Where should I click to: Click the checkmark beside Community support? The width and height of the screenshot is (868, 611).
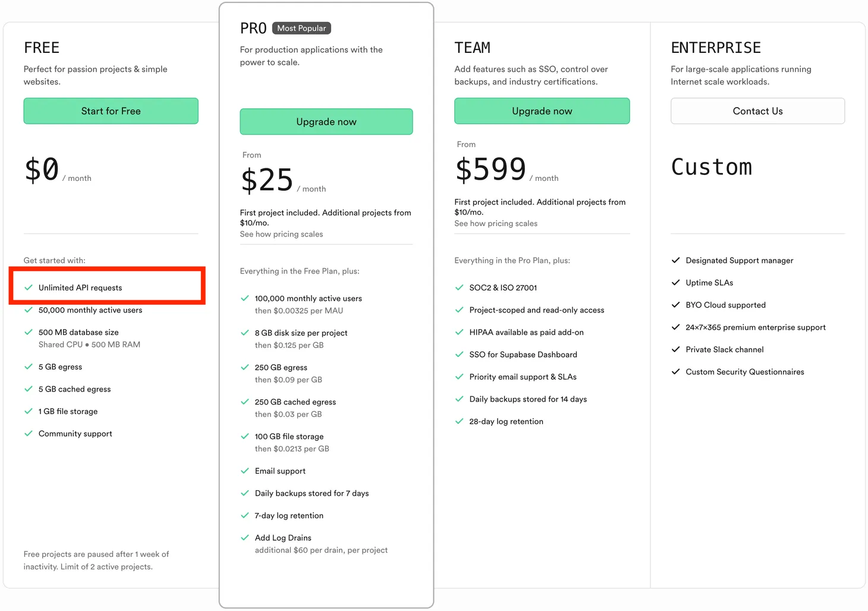[28, 433]
